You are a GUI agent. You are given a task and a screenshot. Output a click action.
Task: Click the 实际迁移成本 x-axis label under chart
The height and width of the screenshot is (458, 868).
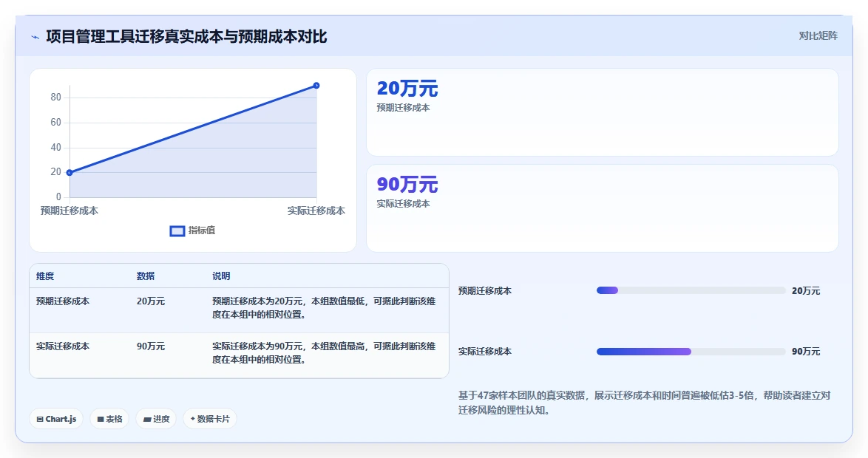pyautogui.click(x=316, y=211)
